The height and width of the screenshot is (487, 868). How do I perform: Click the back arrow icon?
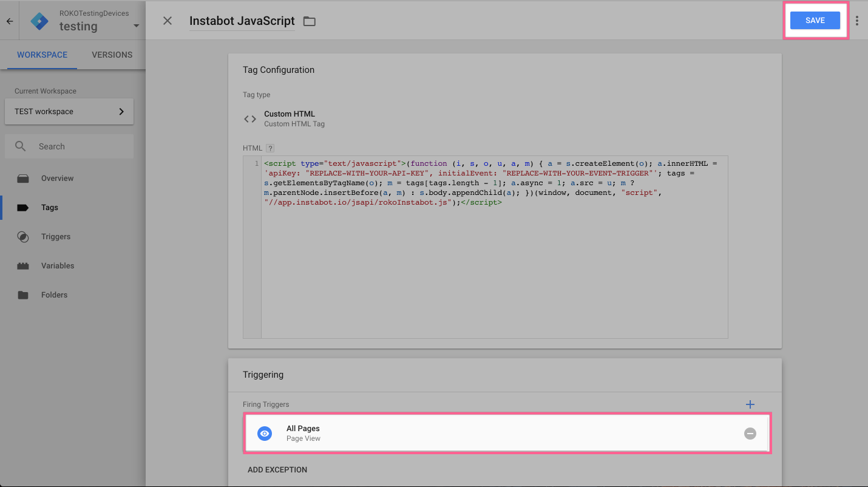click(10, 21)
